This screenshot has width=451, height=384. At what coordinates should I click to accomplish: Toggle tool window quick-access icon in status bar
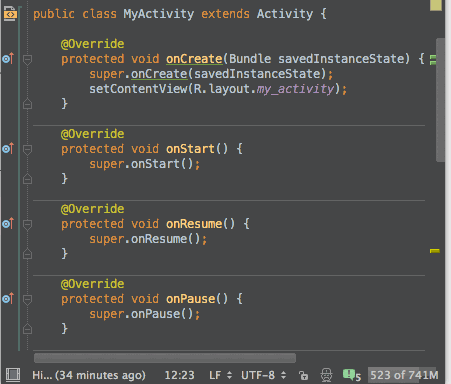pos(13,375)
